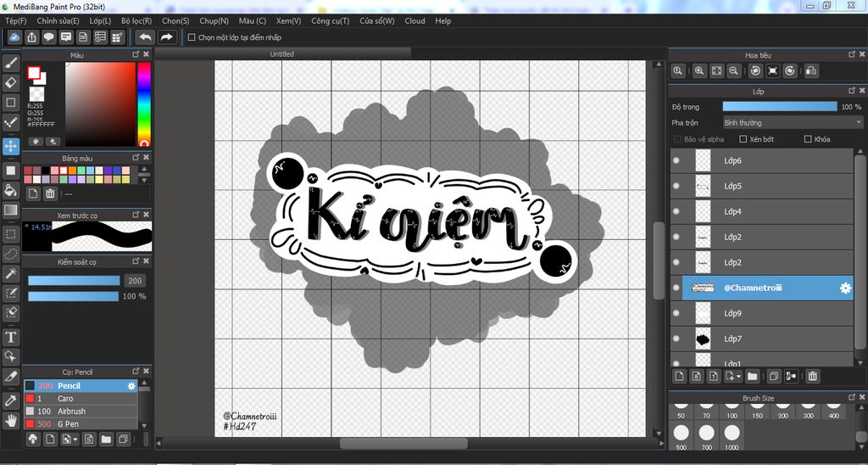
Task: Open cloud save icon in top toolbar
Action: [x=15, y=37]
